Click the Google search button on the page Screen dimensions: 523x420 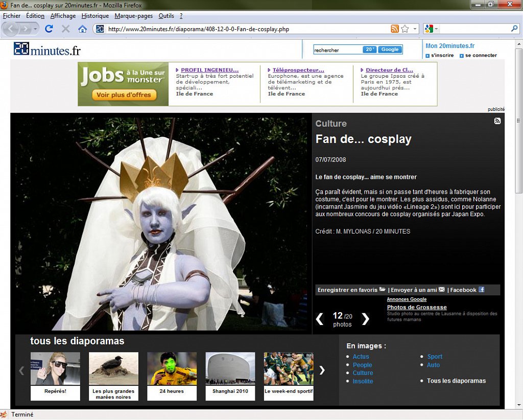pos(390,50)
